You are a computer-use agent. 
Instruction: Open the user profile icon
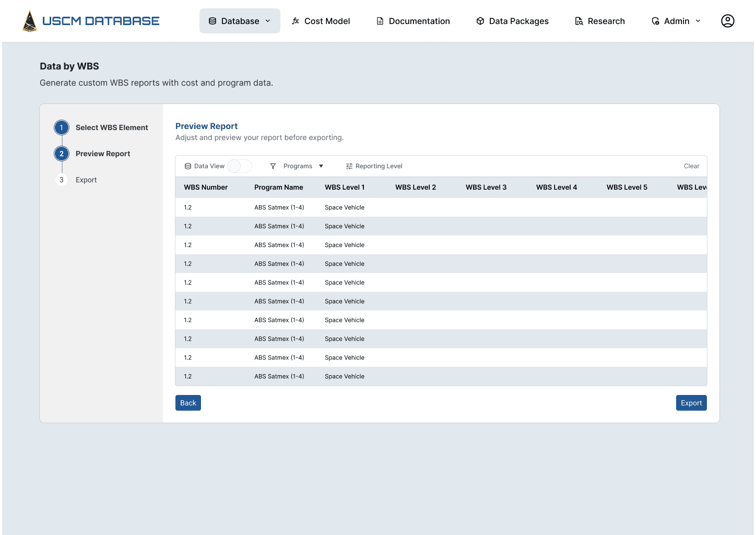727,21
